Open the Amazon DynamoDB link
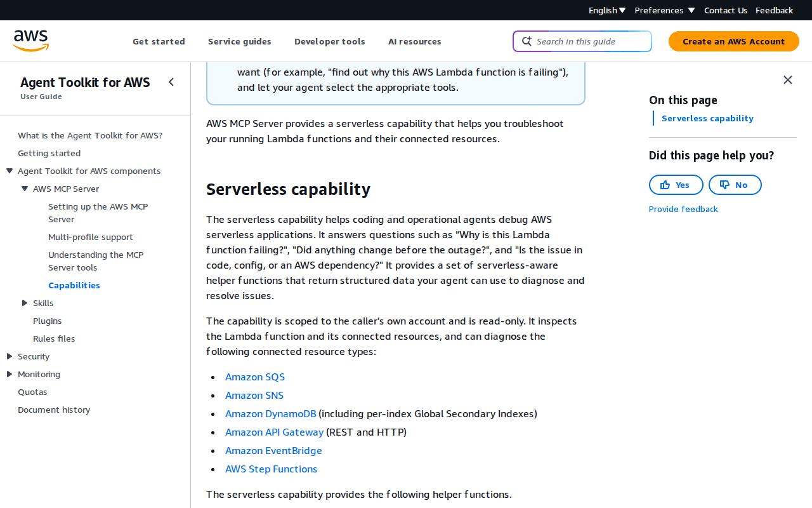812x508 pixels. [x=271, y=413]
